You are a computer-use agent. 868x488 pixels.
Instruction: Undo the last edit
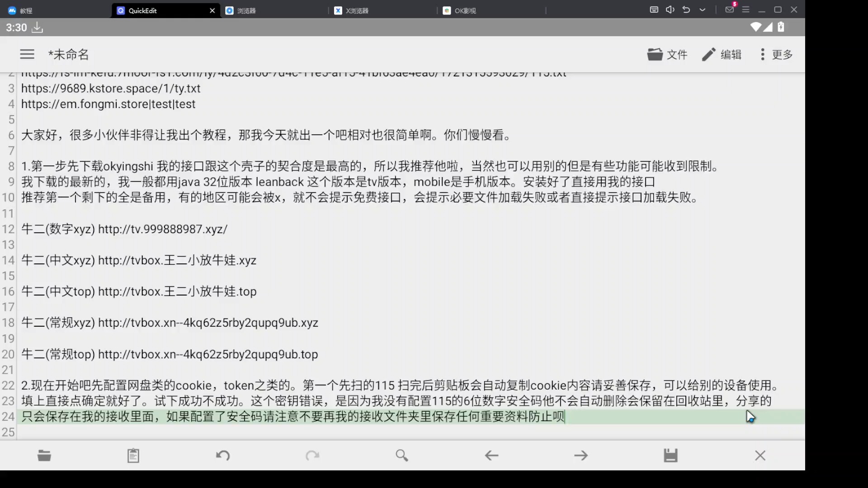point(223,455)
